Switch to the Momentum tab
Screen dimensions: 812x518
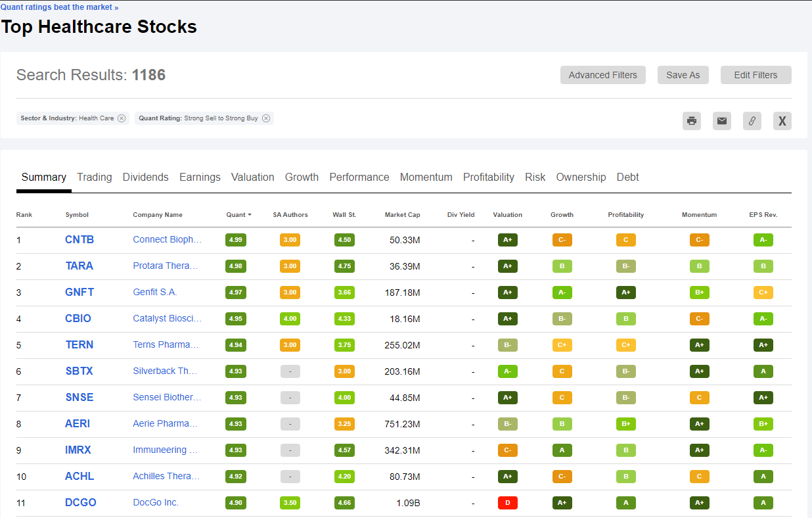426,177
